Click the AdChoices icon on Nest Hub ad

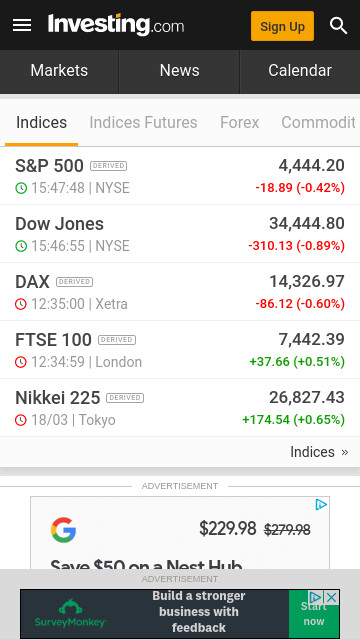322,504
